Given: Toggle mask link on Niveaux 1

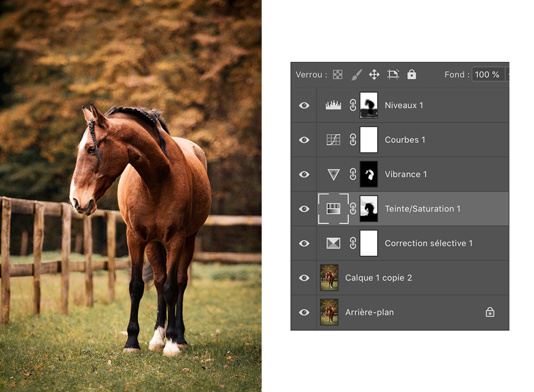Looking at the screenshot, I should pyautogui.click(x=353, y=105).
